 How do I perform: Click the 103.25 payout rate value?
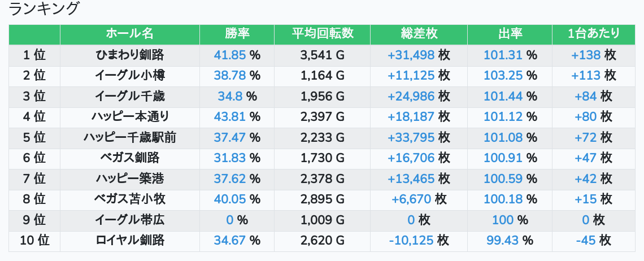click(503, 76)
